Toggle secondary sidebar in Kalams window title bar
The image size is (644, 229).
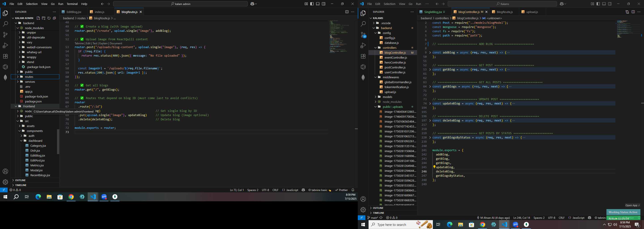(610, 4)
